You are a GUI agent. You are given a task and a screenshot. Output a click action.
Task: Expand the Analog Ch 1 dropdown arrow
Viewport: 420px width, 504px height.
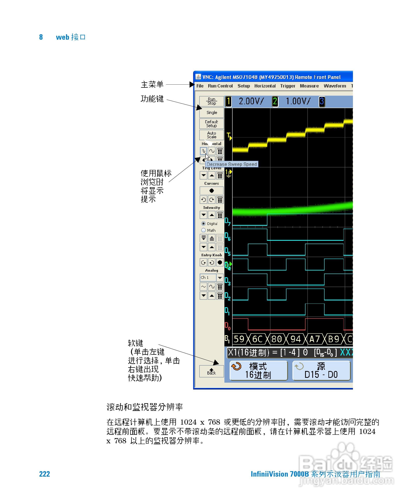point(220,277)
